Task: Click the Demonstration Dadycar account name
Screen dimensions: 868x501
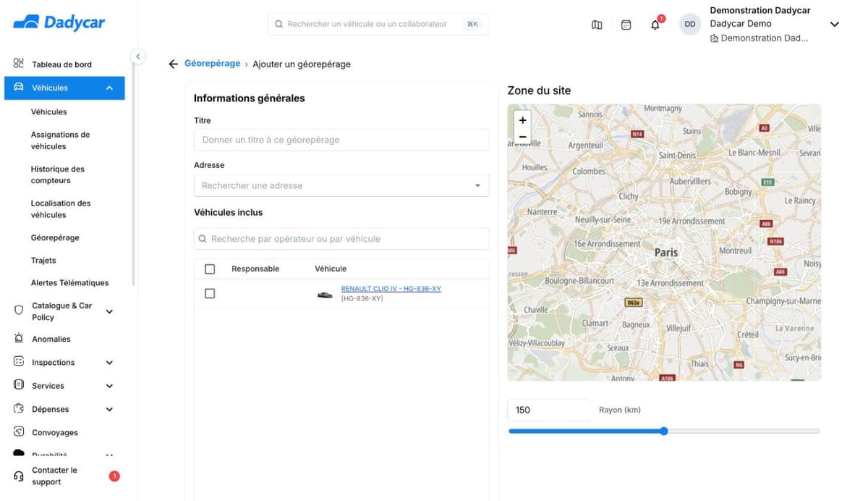Action: pos(760,10)
